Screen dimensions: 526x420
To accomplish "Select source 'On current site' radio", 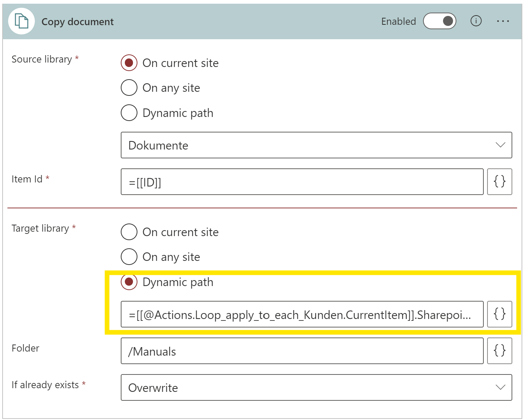I will [x=129, y=63].
